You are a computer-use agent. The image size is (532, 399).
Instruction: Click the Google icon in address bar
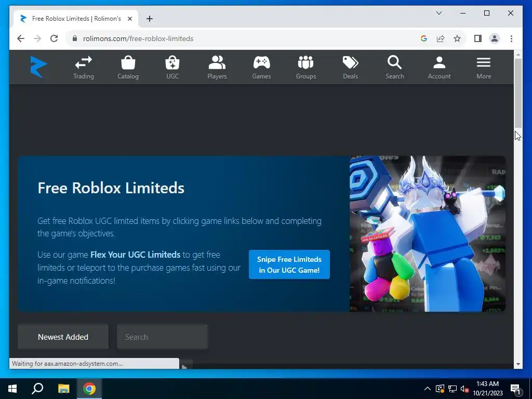(x=423, y=38)
